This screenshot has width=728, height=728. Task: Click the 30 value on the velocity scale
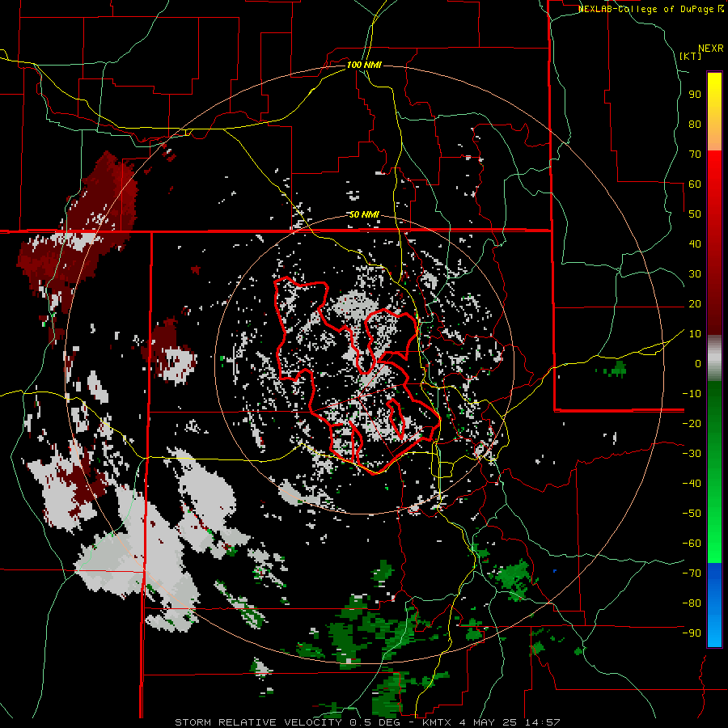coord(695,274)
